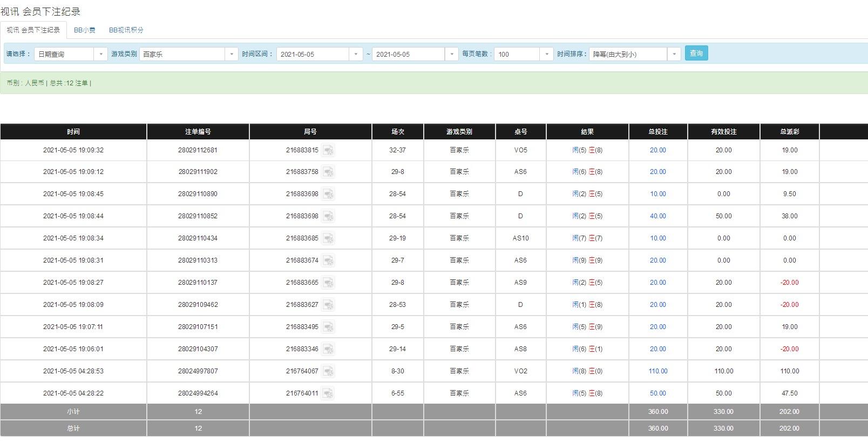Viewport: 868px width, 442px height.
Task: Expand the 日期查询 selection dropdown
Action: point(71,54)
